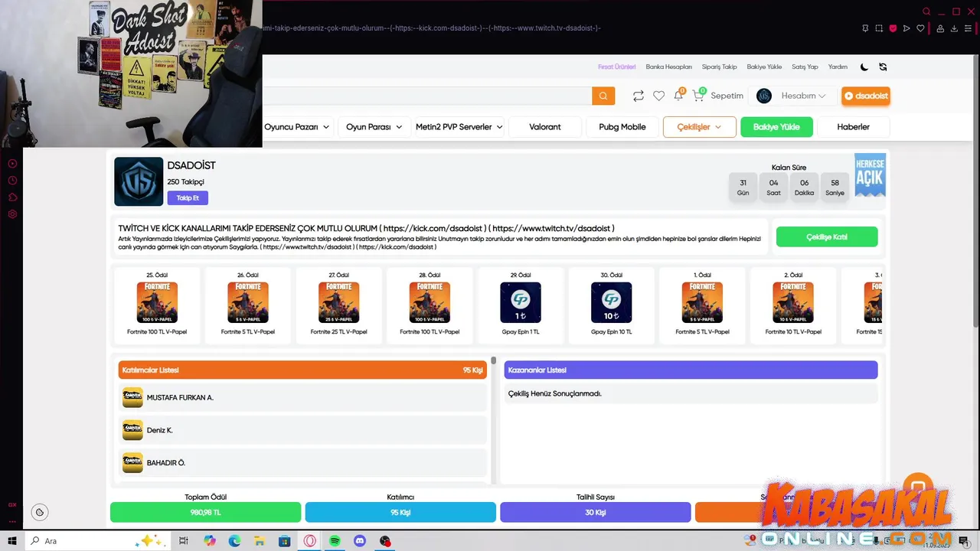Click the Windows search box Ara
980x551 pixels.
[x=98, y=541]
